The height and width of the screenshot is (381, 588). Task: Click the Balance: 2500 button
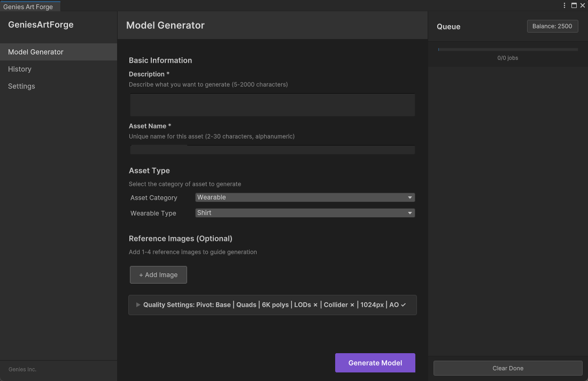pyautogui.click(x=552, y=26)
